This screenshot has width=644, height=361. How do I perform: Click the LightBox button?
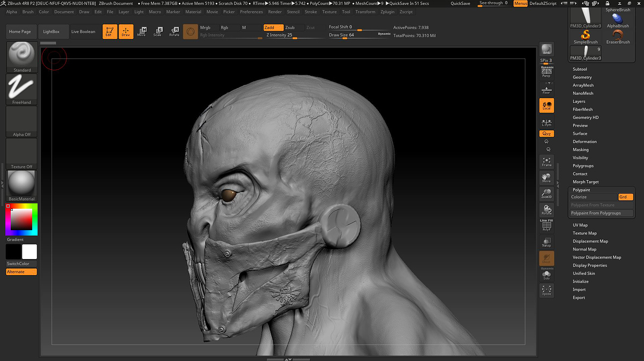(x=52, y=32)
